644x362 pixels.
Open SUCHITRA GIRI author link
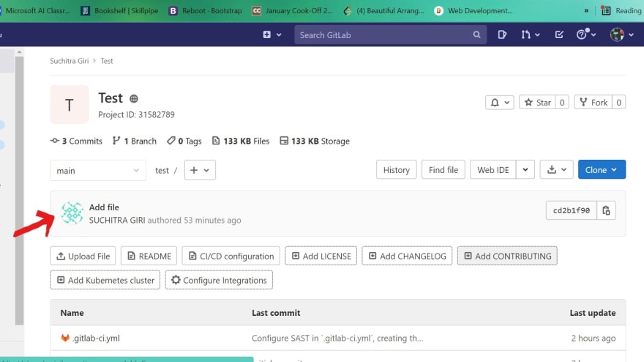(117, 220)
